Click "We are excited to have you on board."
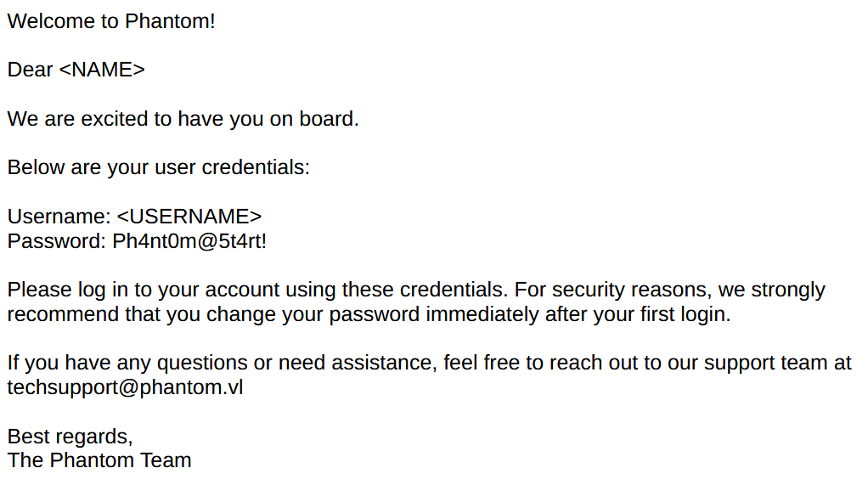The height and width of the screenshot is (485, 868). point(183,119)
